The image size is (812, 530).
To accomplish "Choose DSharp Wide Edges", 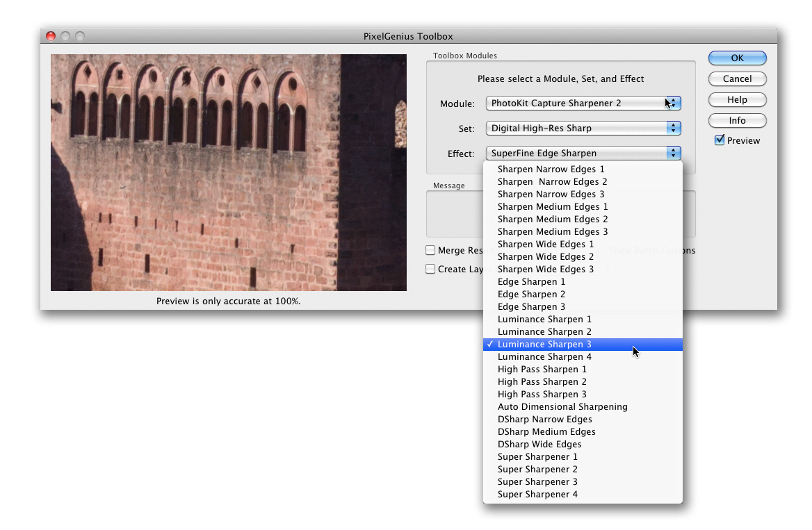I will click(583, 444).
